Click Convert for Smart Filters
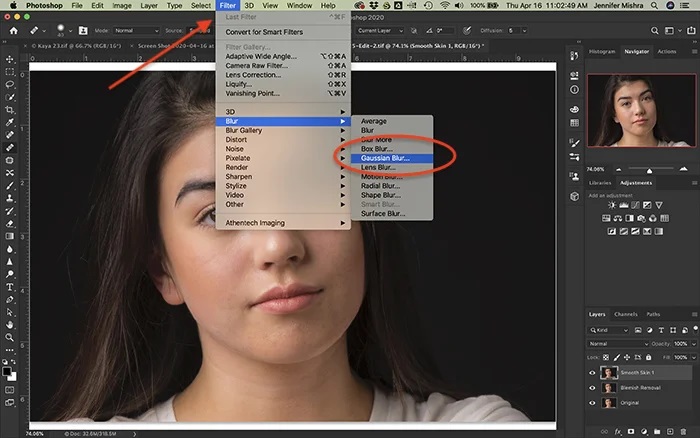This screenshot has width=700, height=438. tap(265, 32)
